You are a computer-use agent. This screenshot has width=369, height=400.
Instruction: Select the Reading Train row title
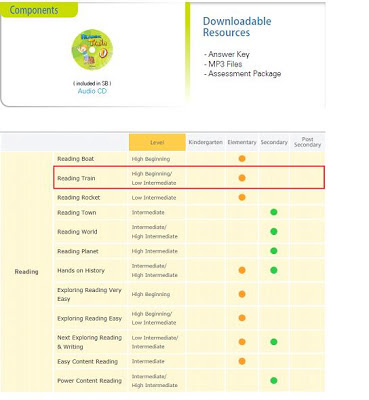(x=76, y=178)
